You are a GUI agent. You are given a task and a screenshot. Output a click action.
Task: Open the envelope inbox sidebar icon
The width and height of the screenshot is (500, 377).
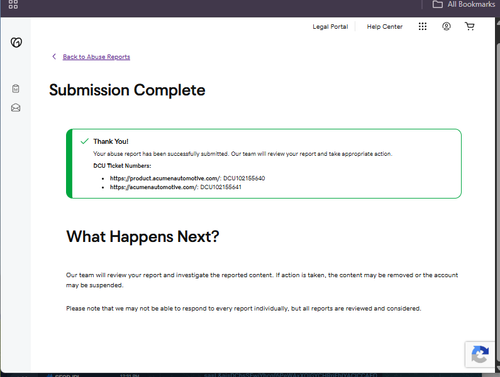click(x=16, y=108)
